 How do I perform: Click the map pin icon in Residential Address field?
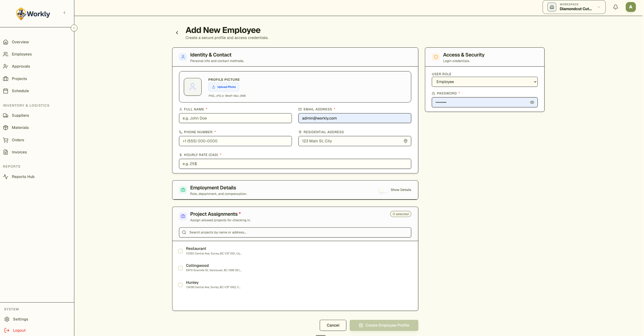pos(405,141)
